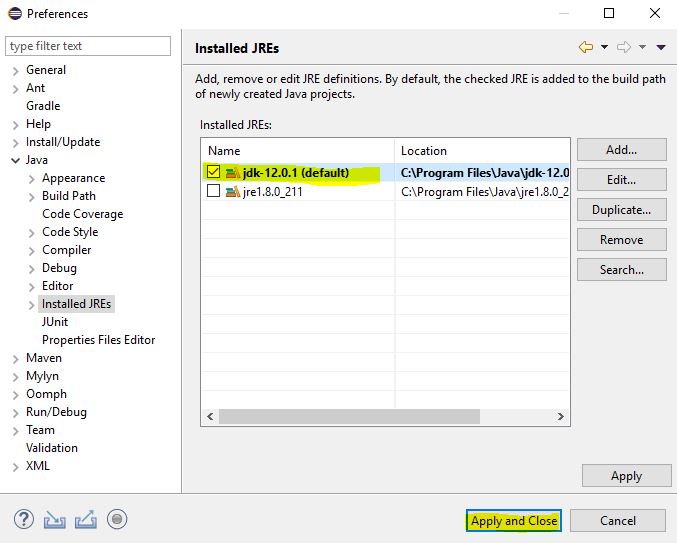Screen dimensions: 677x543
Task: Click the grey forward arrow icon
Action: [x=624, y=47]
